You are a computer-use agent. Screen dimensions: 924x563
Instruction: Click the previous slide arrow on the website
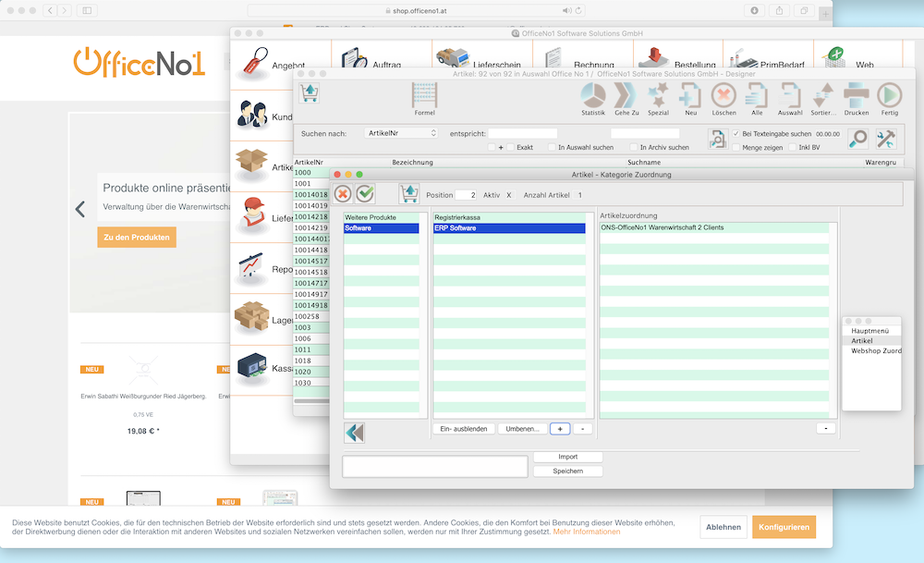tap(80, 209)
